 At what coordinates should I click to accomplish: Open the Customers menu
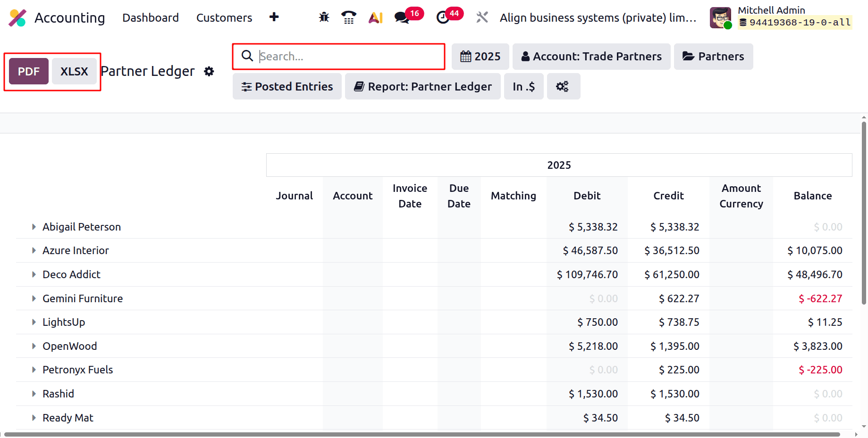click(x=224, y=17)
